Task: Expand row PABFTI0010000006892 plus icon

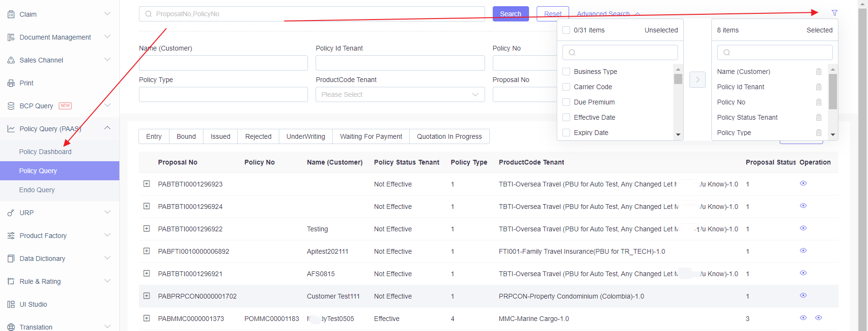Action: click(x=147, y=251)
